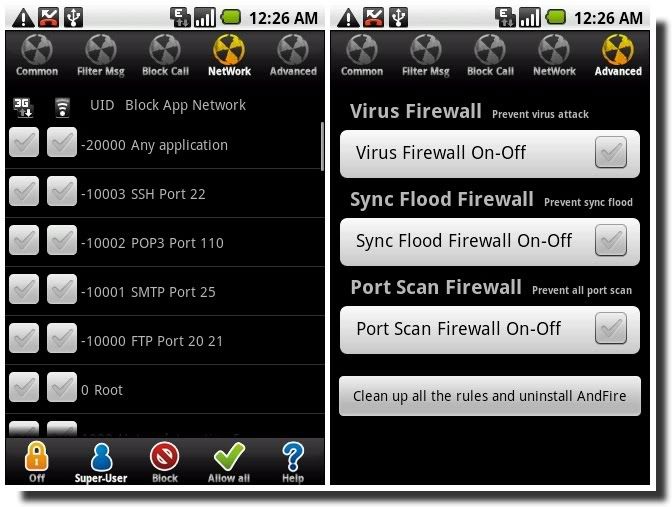Open the Filter Msg tab on right screen
The height and width of the screenshot is (507, 672).
tap(426, 56)
